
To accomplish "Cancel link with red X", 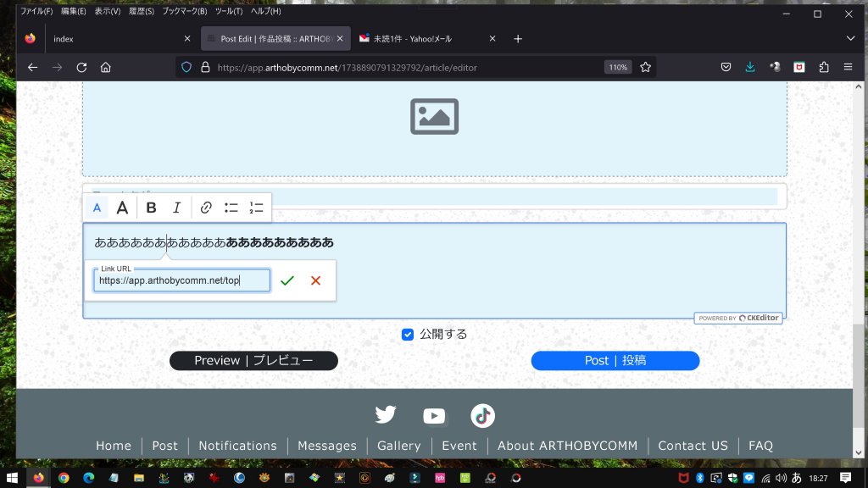I will [315, 280].
